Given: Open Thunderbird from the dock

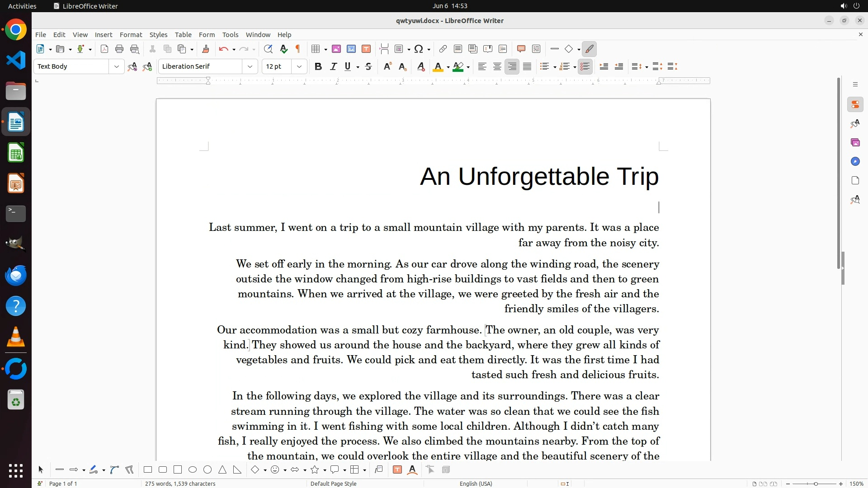Looking at the screenshot, I should [16, 276].
